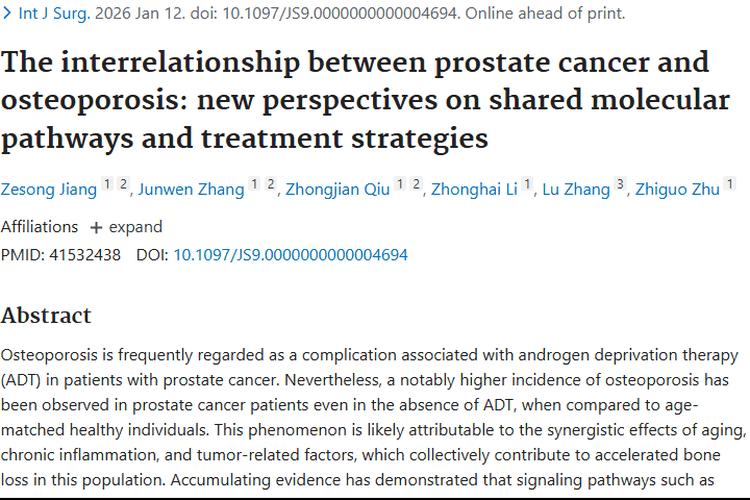
Task: Click author Zhongjian Qiu
Action: point(335,189)
